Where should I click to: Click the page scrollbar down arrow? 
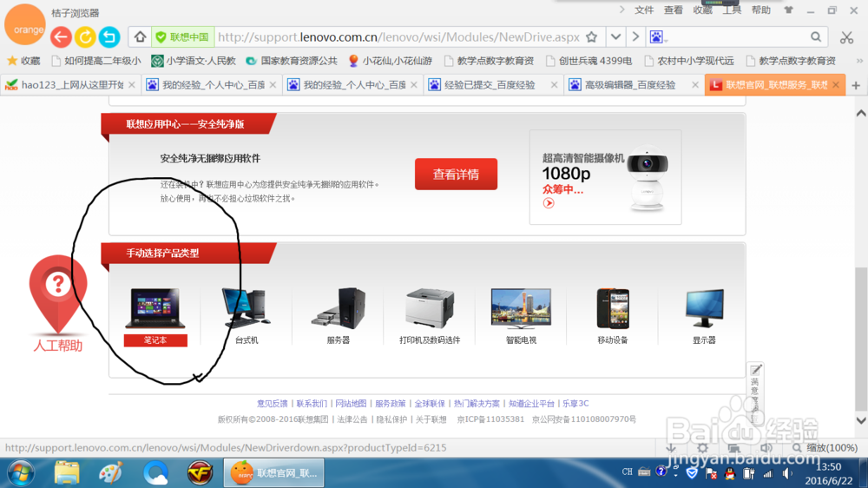tap(861, 420)
